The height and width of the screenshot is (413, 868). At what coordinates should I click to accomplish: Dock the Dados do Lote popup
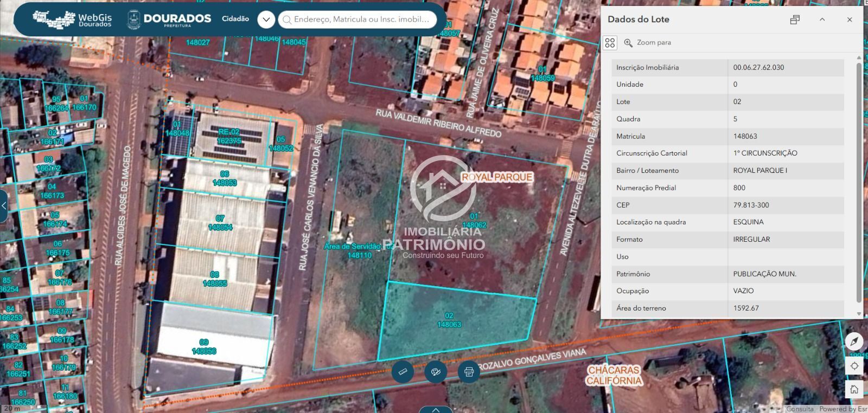tap(795, 20)
